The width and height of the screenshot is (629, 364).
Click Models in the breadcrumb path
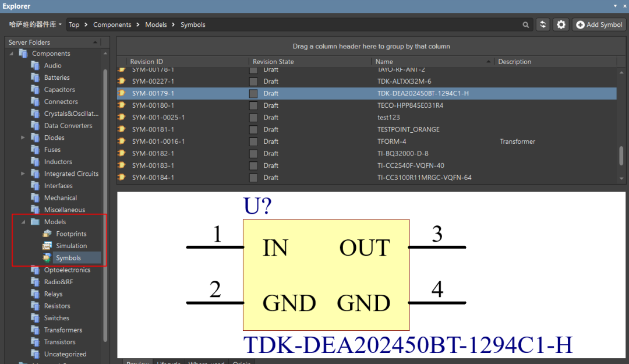pos(156,24)
